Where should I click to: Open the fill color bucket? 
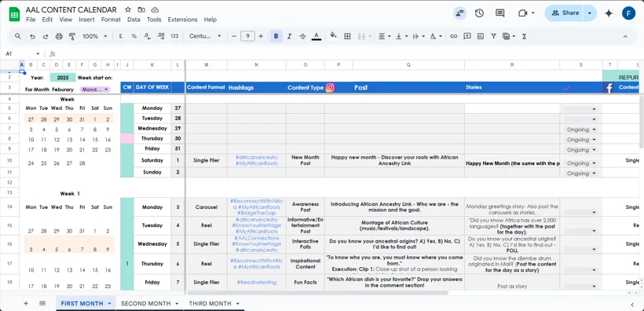pyautogui.click(x=334, y=36)
